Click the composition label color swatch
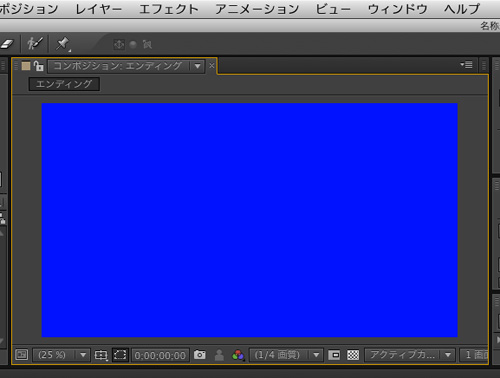The height and width of the screenshot is (378, 500). point(26,66)
